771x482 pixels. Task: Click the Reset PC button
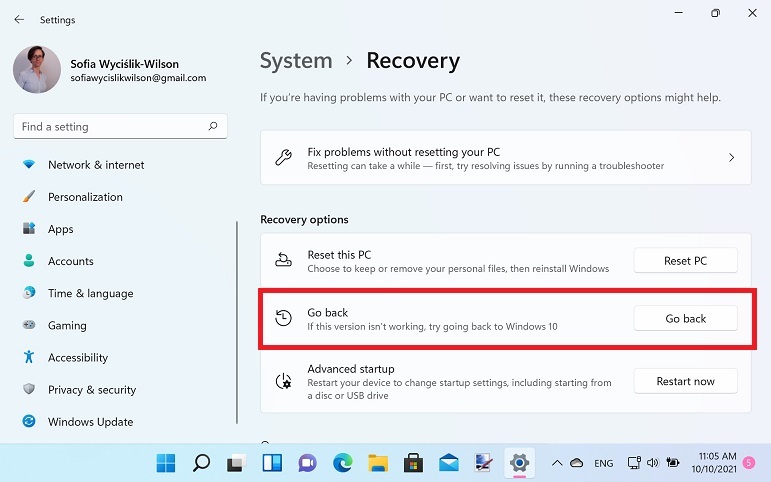(x=685, y=261)
